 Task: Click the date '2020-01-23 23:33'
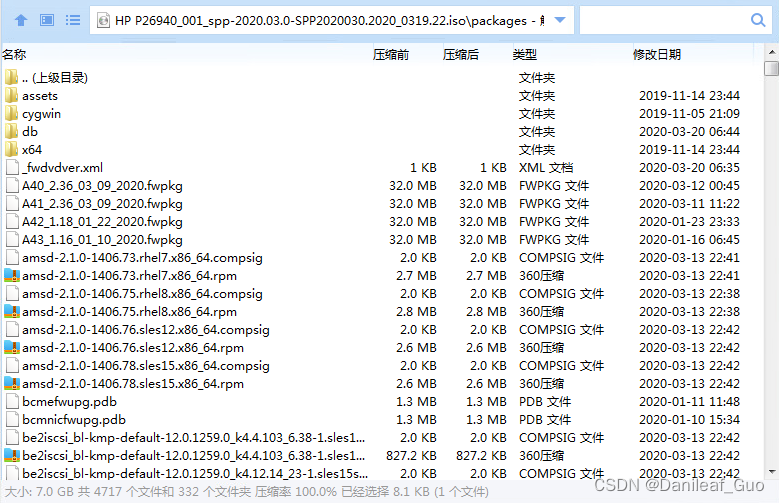click(x=689, y=221)
